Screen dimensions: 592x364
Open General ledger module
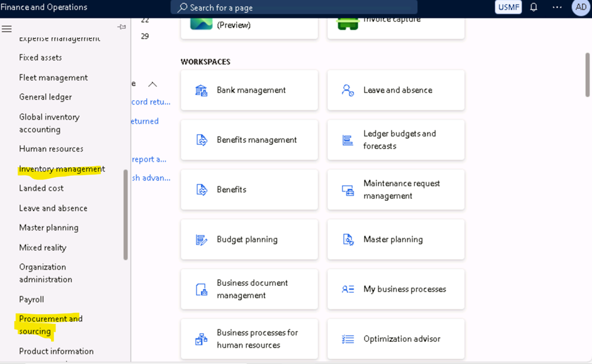click(45, 97)
